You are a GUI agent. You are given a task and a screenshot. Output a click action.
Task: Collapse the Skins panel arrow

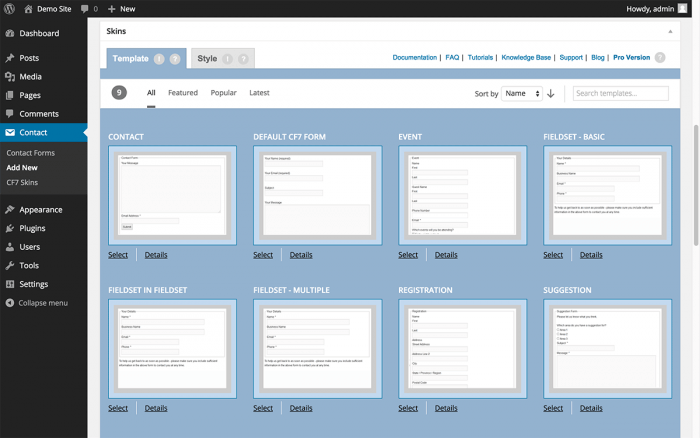tap(670, 31)
